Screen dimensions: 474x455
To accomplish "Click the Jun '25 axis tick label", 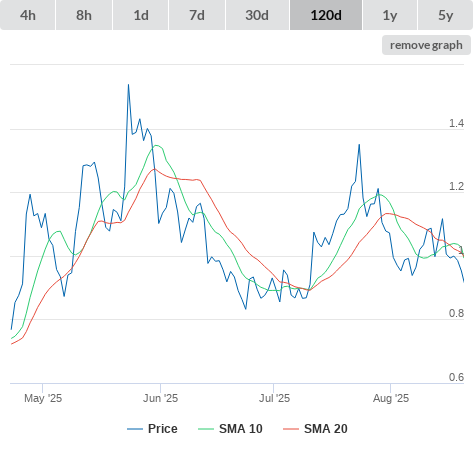I will pyautogui.click(x=160, y=398).
